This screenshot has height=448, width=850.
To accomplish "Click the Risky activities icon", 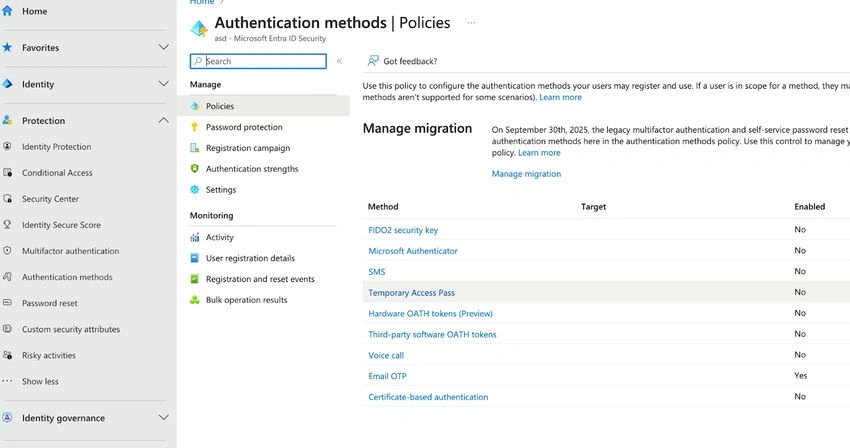I will coord(7,355).
